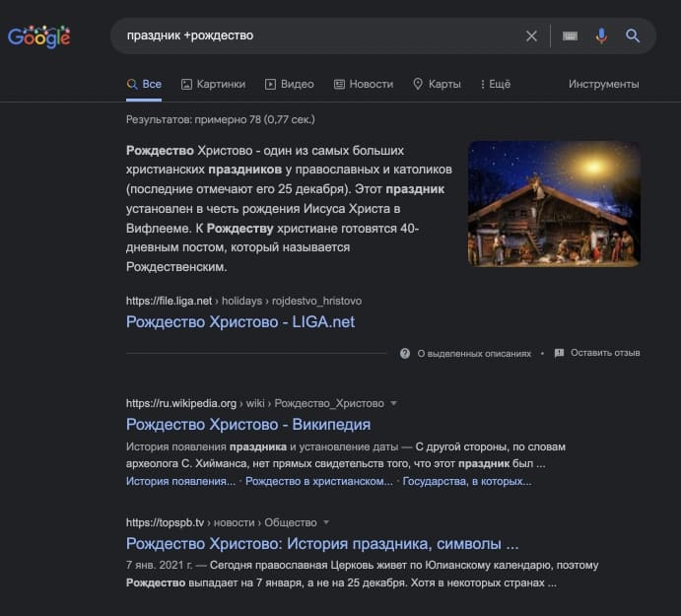Submit search with the magnifying glass icon
681x616 pixels.
633,36
